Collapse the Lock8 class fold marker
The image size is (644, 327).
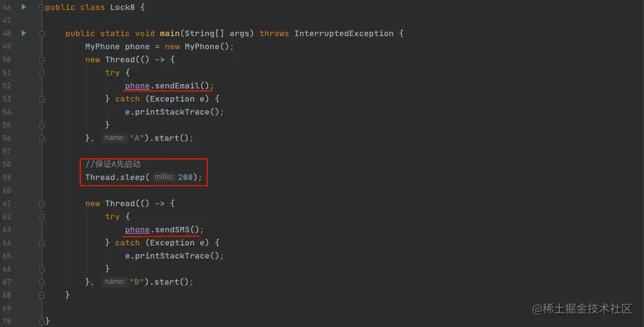[x=42, y=7]
